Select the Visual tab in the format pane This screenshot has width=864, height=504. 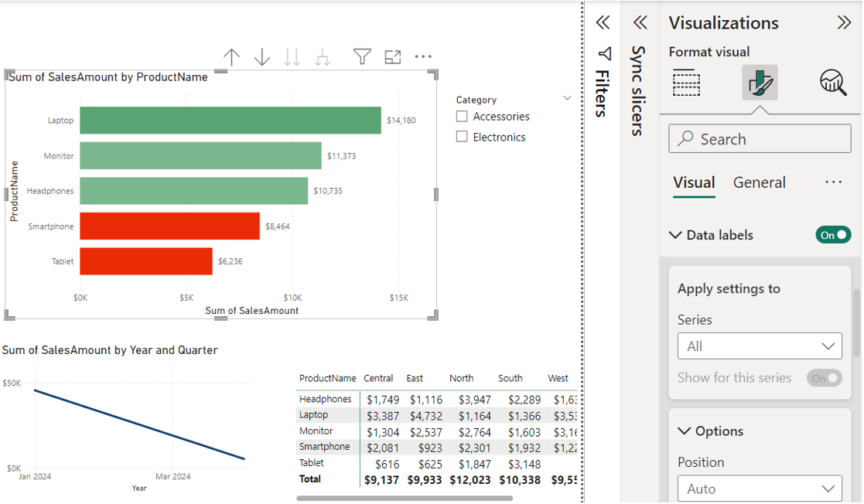694,182
